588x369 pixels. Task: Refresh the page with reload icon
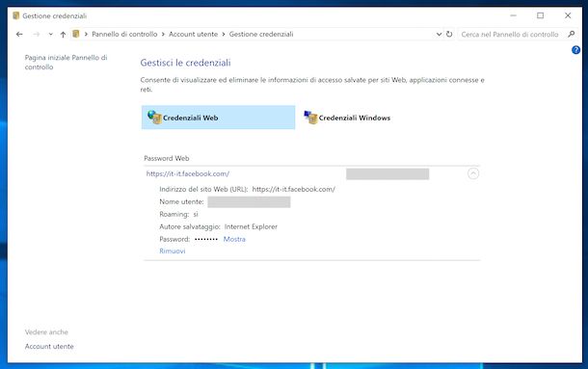pos(449,34)
